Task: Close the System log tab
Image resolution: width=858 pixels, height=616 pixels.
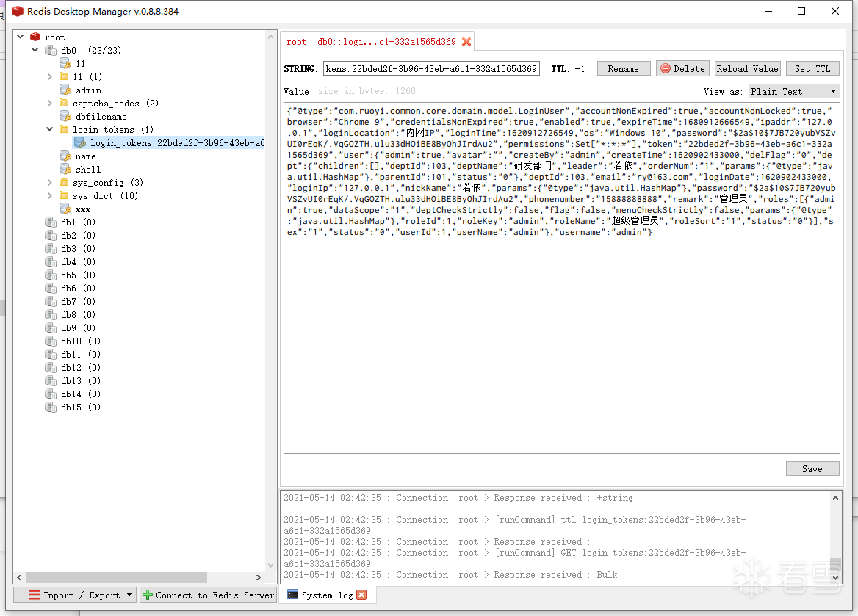Action: 361,595
